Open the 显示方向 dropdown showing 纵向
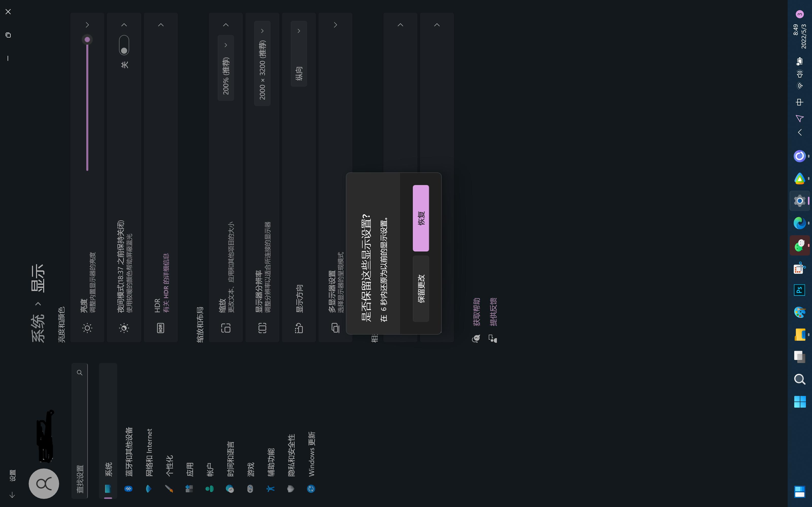 click(x=299, y=54)
